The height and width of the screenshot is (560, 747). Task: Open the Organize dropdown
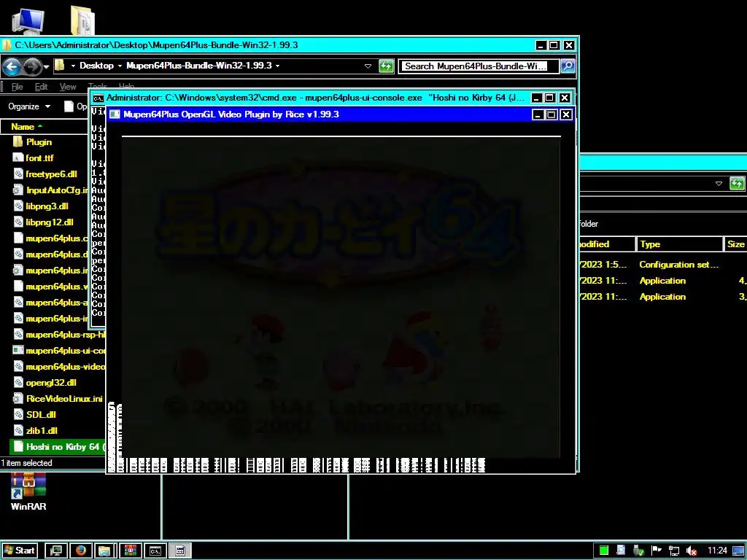[x=28, y=106]
